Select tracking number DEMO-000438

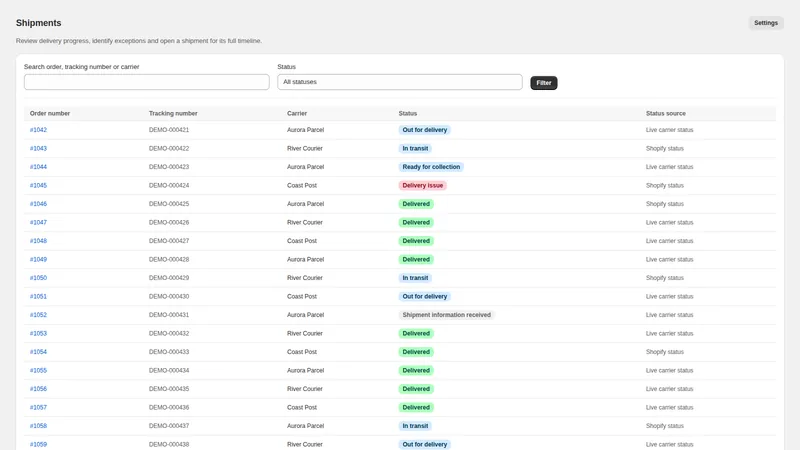(x=169, y=444)
